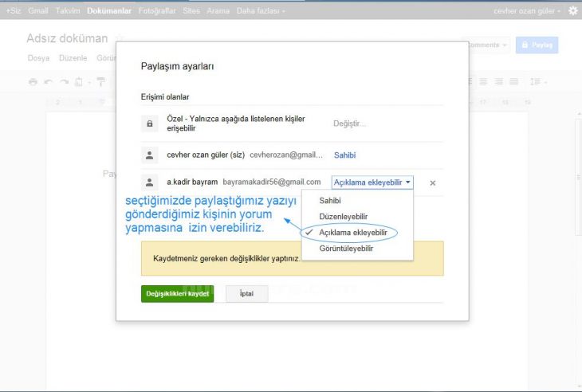This screenshot has height=392, width=582.
Task: Remove a.kadir bayram with the X icon
Action: (433, 183)
